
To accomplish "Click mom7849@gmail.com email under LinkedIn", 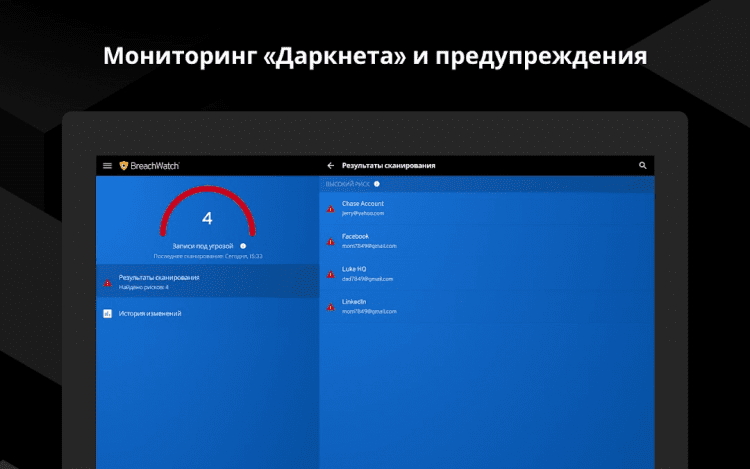I will point(369,311).
